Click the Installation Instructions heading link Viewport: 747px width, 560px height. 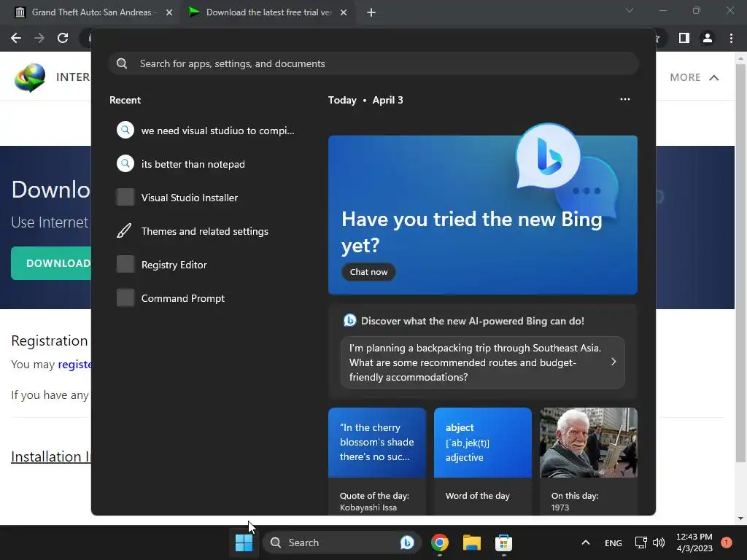click(x=51, y=456)
